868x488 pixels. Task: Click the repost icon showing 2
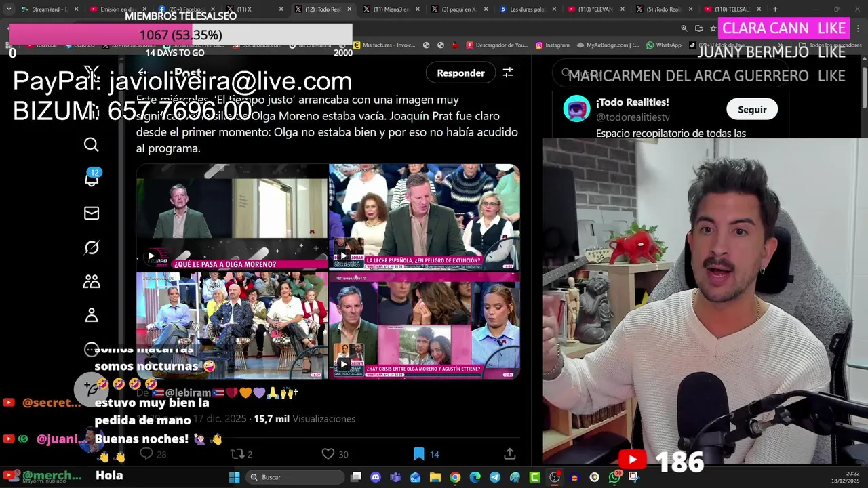click(x=237, y=454)
